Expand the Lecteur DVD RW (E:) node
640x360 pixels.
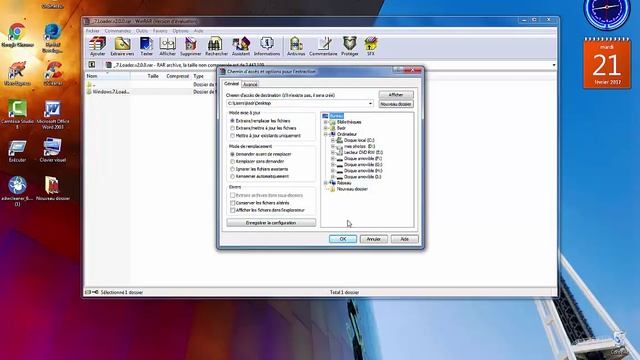tap(333, 152)
